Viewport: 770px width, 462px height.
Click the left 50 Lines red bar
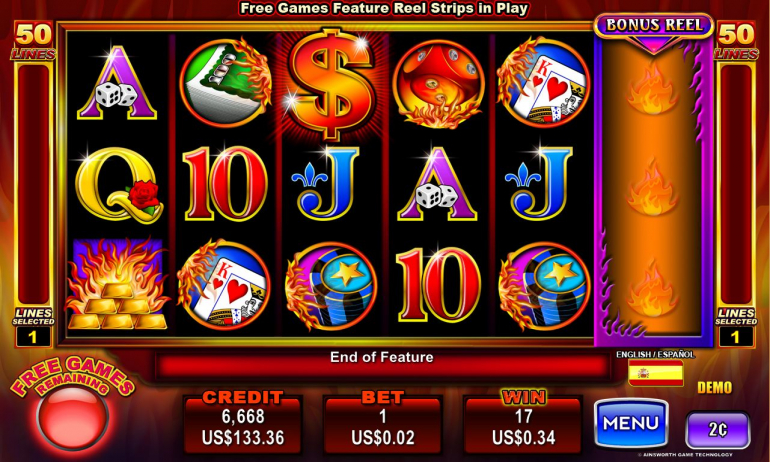(x=33, y=184)
